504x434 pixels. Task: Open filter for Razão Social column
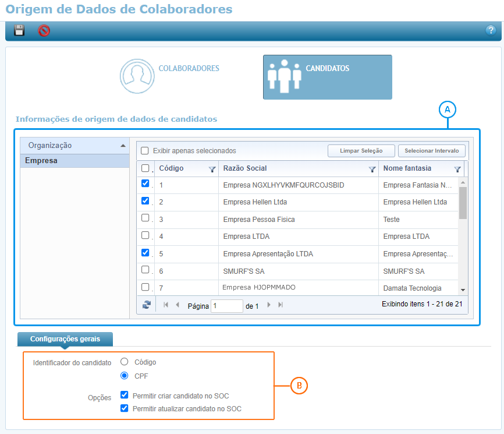[x=372, y=169]
